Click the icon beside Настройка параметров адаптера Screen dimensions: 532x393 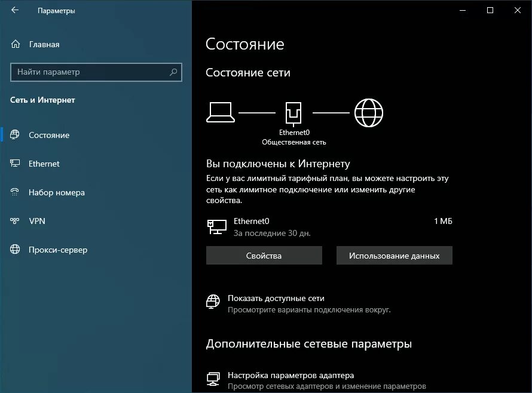click(213, 379)
